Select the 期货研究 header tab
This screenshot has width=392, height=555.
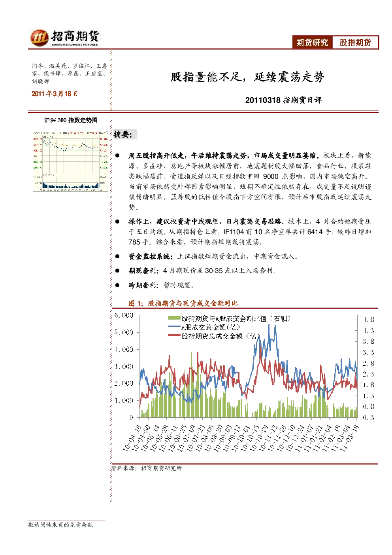tap(312, 42)
